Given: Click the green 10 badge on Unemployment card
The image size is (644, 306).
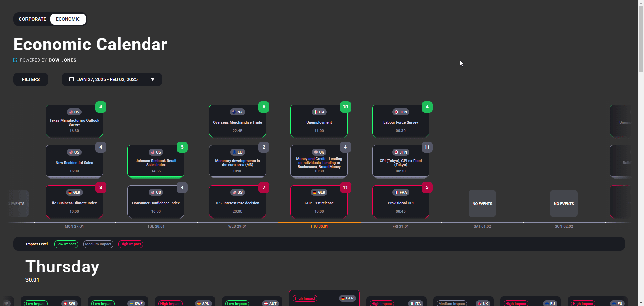Looking at the screenshot, I should [345, 107].
